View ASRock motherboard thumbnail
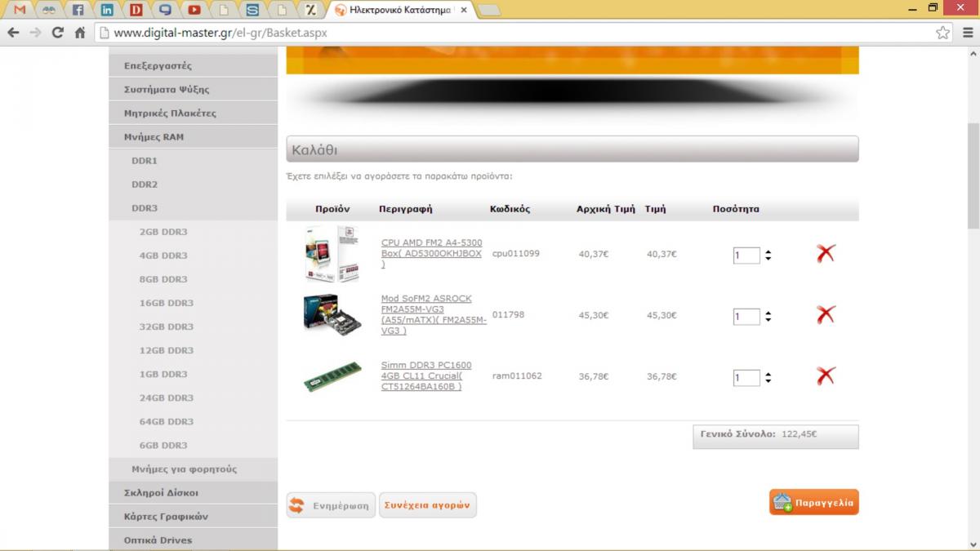 pyautogui.click(x=332, y=313)
